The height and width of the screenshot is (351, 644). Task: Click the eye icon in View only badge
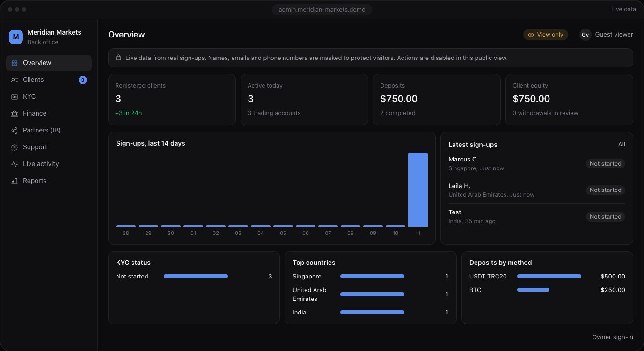click(x=531, y=35)
